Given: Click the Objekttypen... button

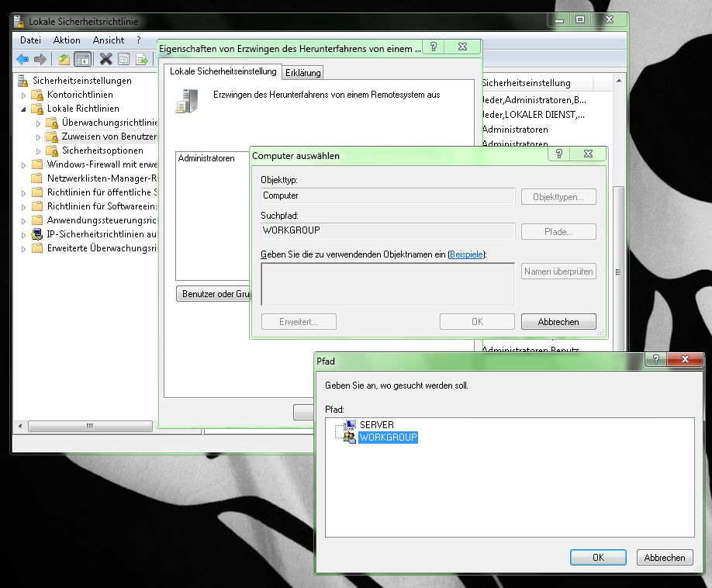Looking at the screenshot, I should tap(558, 197).
